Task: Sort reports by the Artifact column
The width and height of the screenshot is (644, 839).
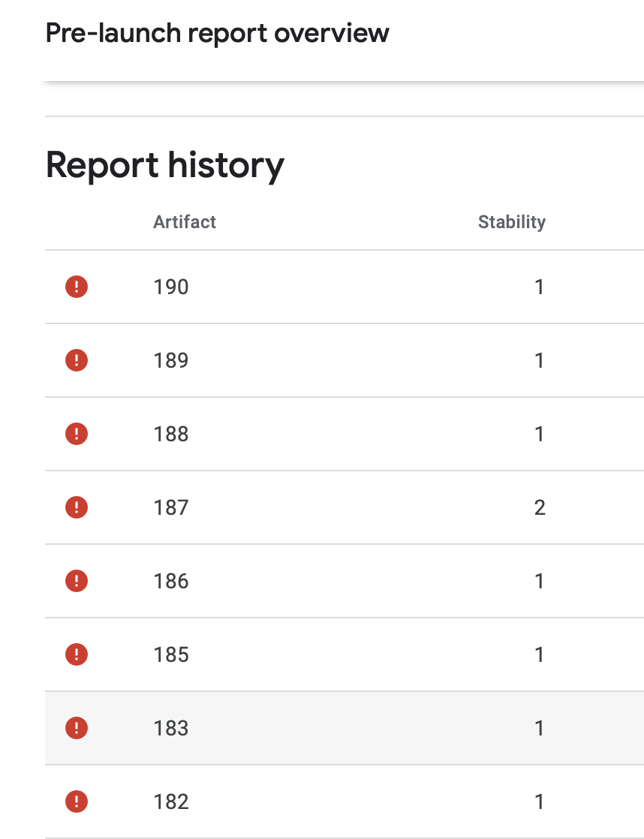Action: click(184, 221)
